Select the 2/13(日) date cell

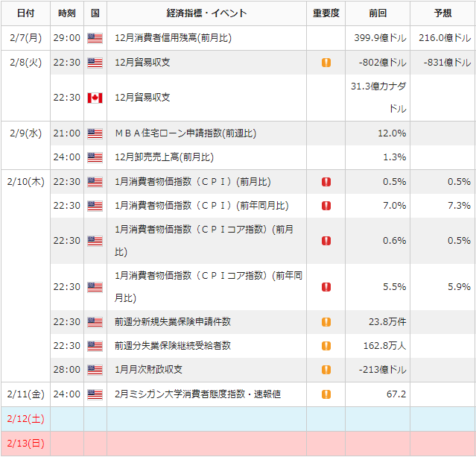coord(25,444)
